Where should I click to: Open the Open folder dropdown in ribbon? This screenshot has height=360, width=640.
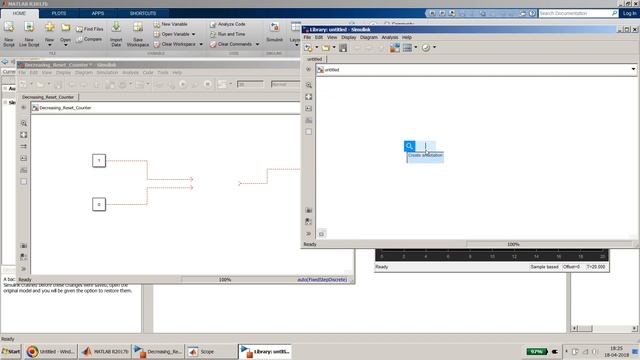coord(65,33)
